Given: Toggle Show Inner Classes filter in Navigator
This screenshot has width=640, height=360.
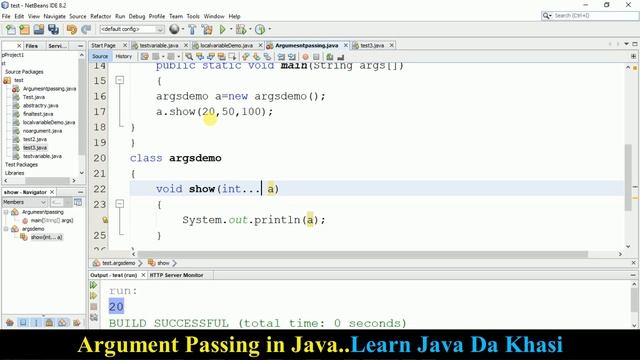Looking at the screenshot, I should (x=62, y=322).
